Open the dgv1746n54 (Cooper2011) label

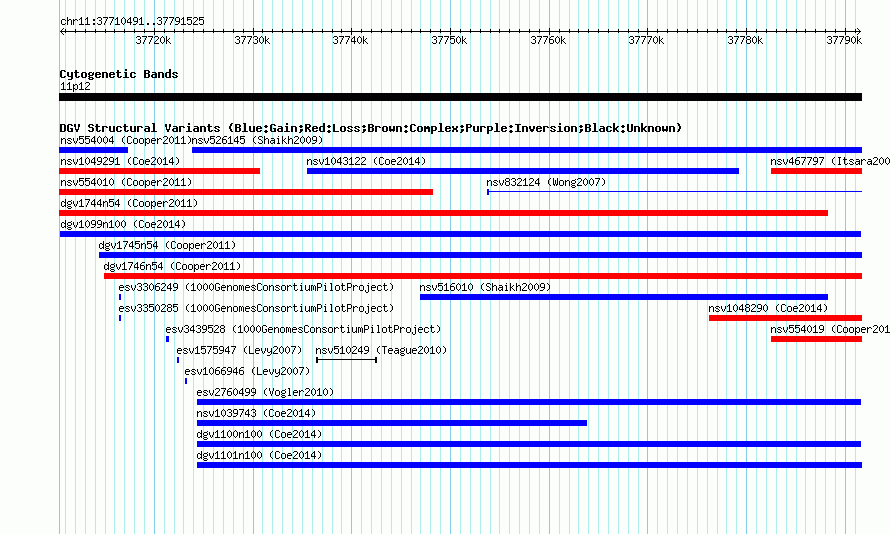coord(172,266)
